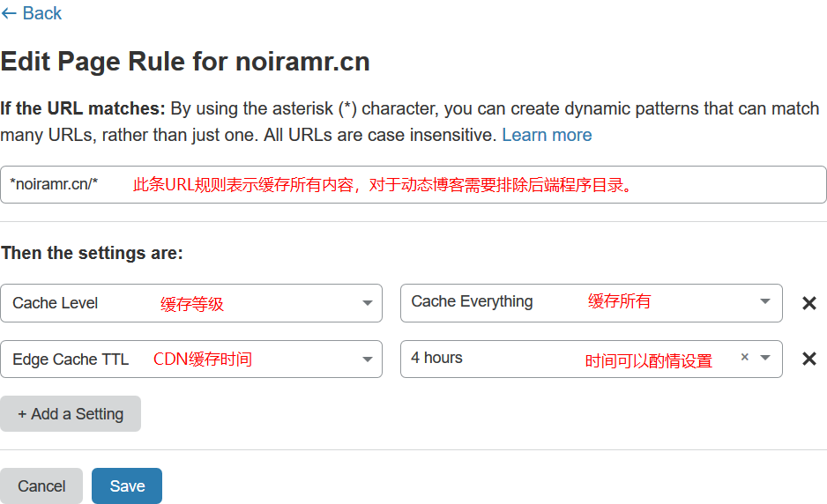Go back via the Back link text
The image size is (827, 504).
tap(41, 13)
